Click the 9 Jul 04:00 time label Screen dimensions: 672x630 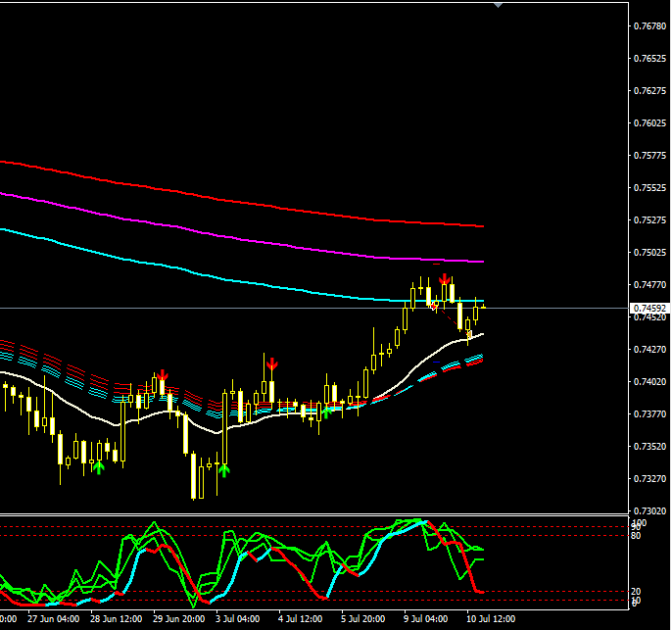(425, 619)
